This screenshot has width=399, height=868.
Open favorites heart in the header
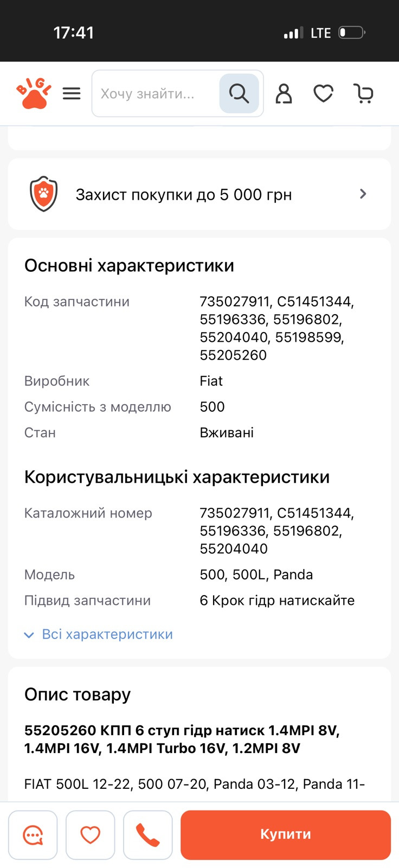(323, 93)
